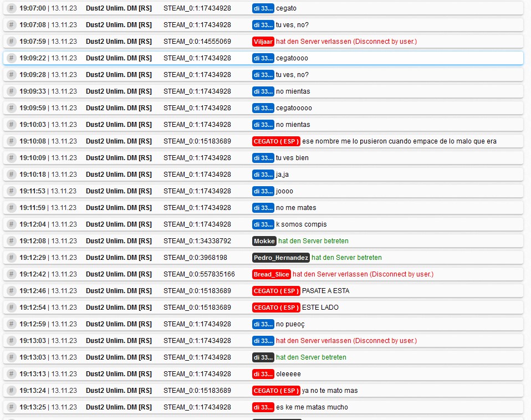The image size is (531, 420).
Task: Select Steam ID STEAM_0:0:557835166
Action: coord(199,274)
